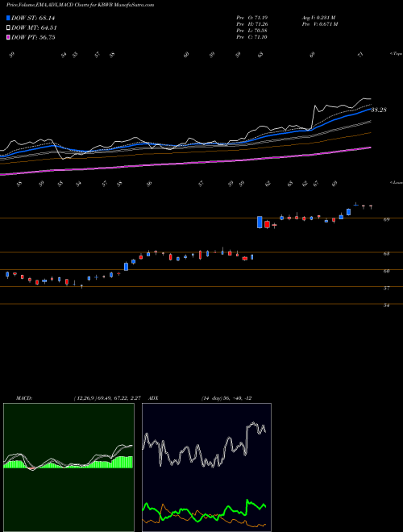Click the magenta DOW PT legend swatch
The width and height of the screenshot is (403, 532).
coord(8,37)
